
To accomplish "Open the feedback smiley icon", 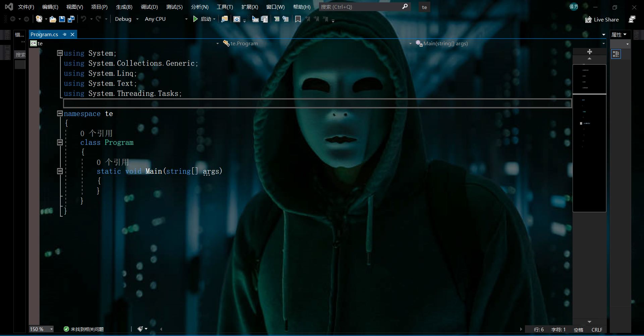I will pos(632,19).
